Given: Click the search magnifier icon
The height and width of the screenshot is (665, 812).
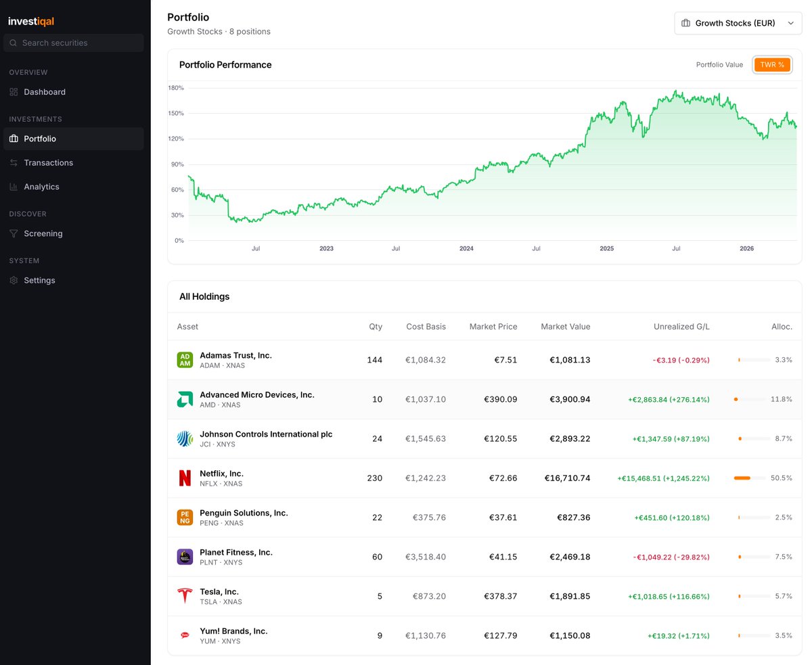Looking at the screenshot, I should click(14, 43).
